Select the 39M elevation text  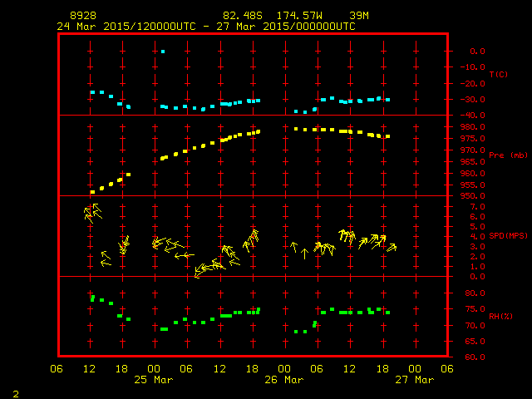tap(358, 16)
